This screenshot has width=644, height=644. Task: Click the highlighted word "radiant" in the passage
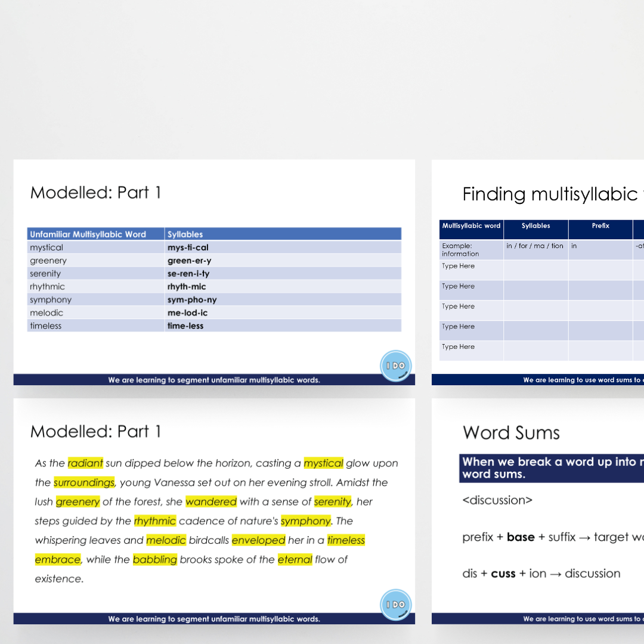[x=85, y=463]
